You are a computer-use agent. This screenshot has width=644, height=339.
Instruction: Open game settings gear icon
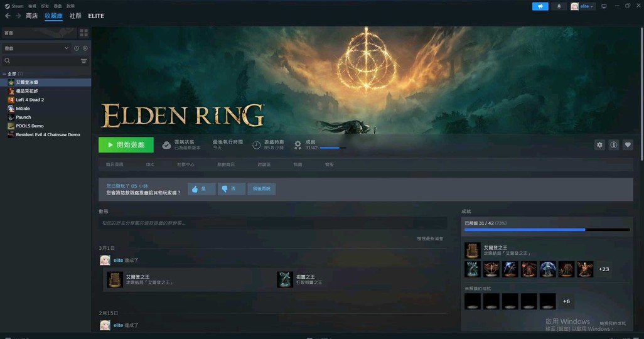pos(599,144)
